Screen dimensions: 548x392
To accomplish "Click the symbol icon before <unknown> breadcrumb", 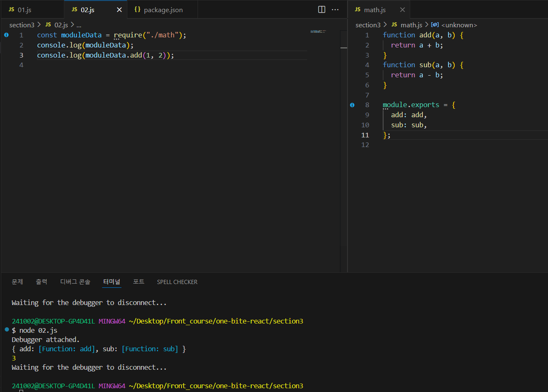I will click(435, 25).
